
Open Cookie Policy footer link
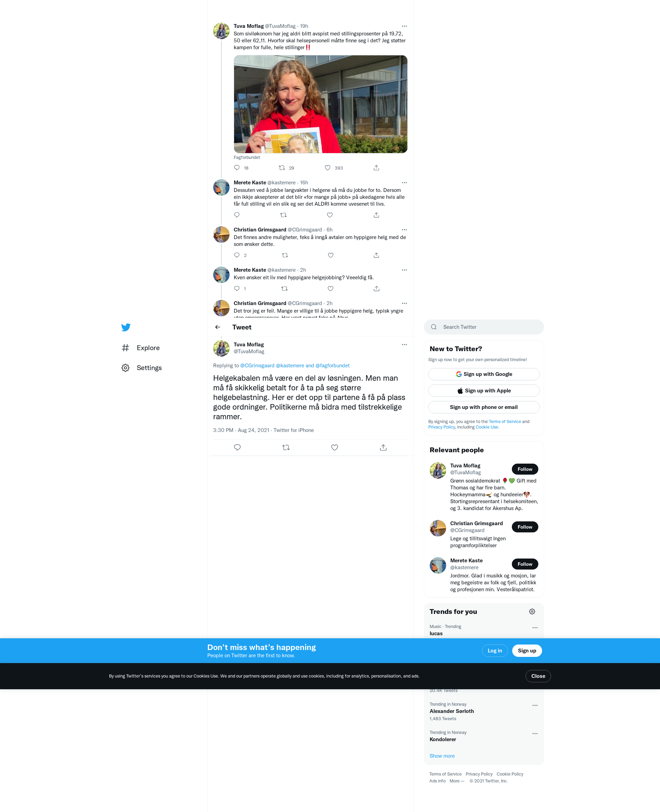click(510, 774)
